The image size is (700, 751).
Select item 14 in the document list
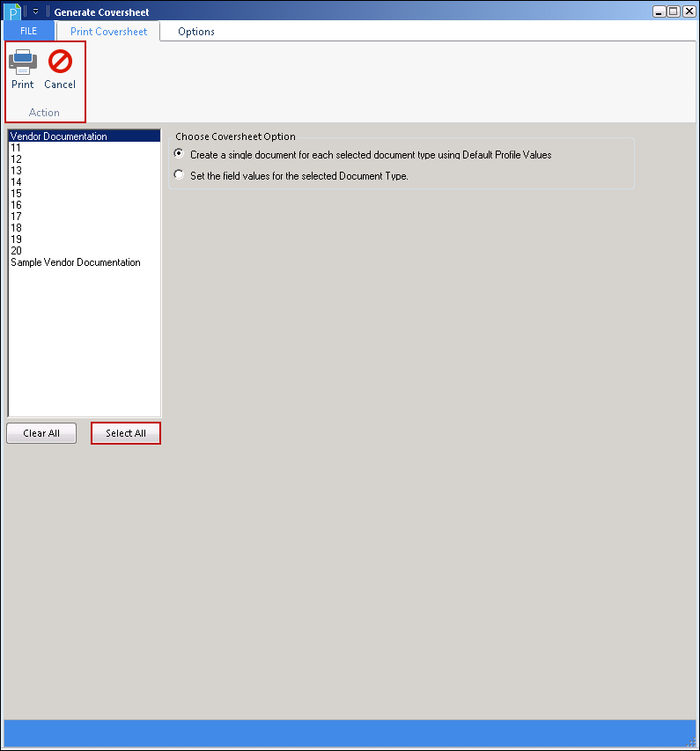pyautogui.click(x=85, y=182)
